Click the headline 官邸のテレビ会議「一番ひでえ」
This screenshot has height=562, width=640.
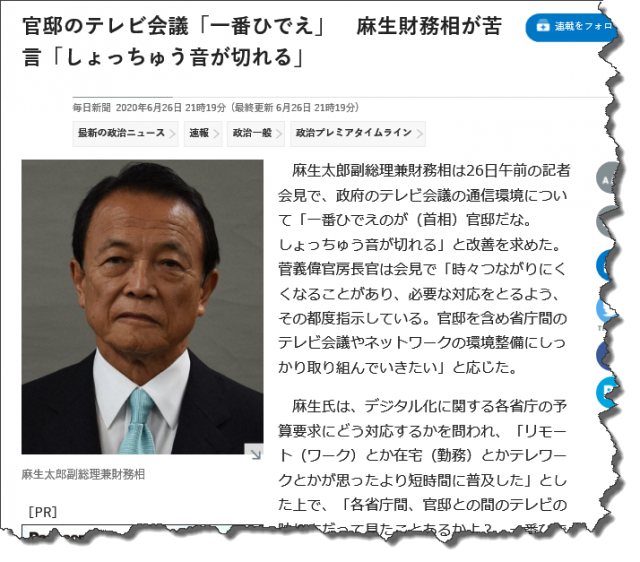[x=173, y=27]
